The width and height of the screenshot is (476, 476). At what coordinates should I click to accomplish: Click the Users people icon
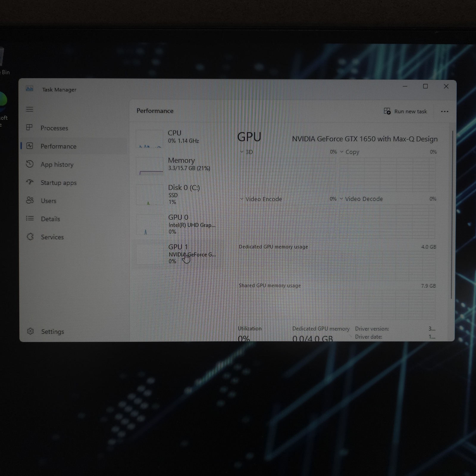(x=30, y=200)
